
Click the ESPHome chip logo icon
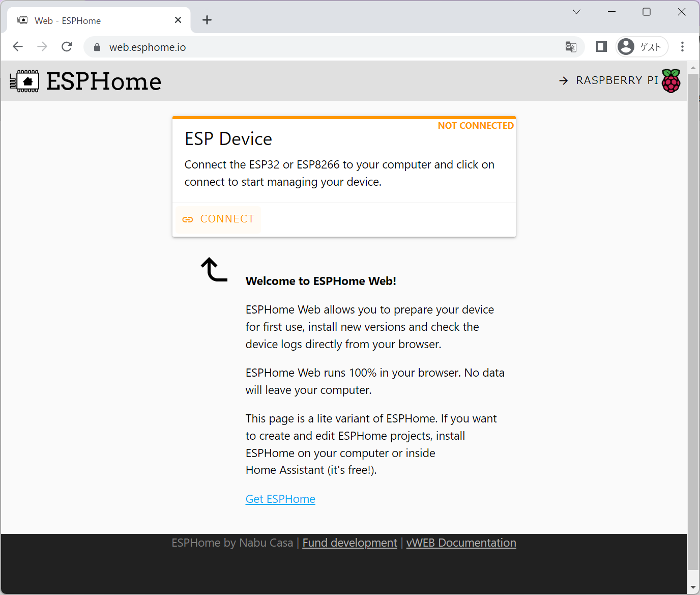(25, 80)
